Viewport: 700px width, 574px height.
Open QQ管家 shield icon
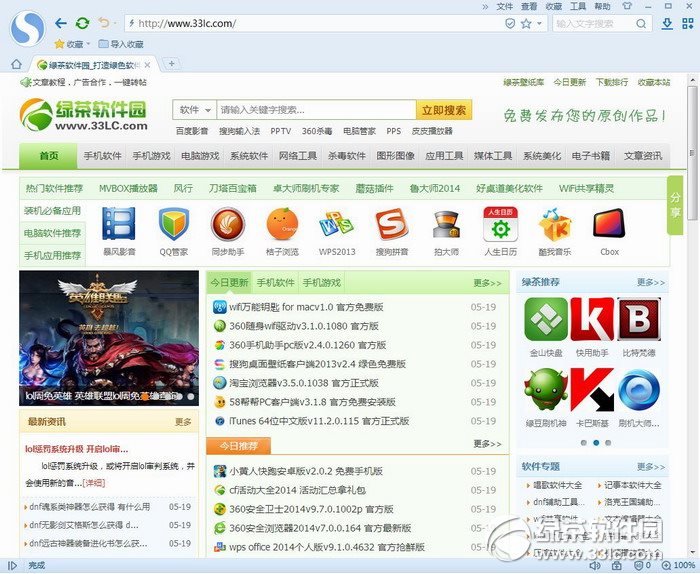[x=174, y=224]
